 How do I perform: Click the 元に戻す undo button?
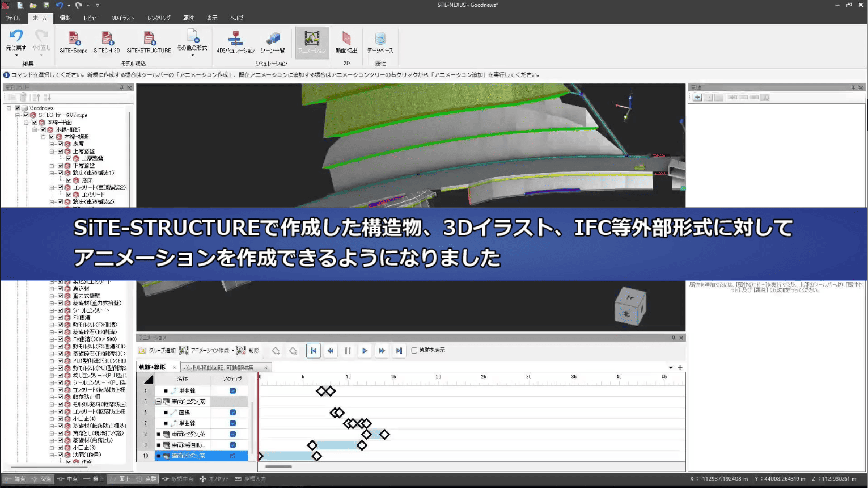[16, 40]
